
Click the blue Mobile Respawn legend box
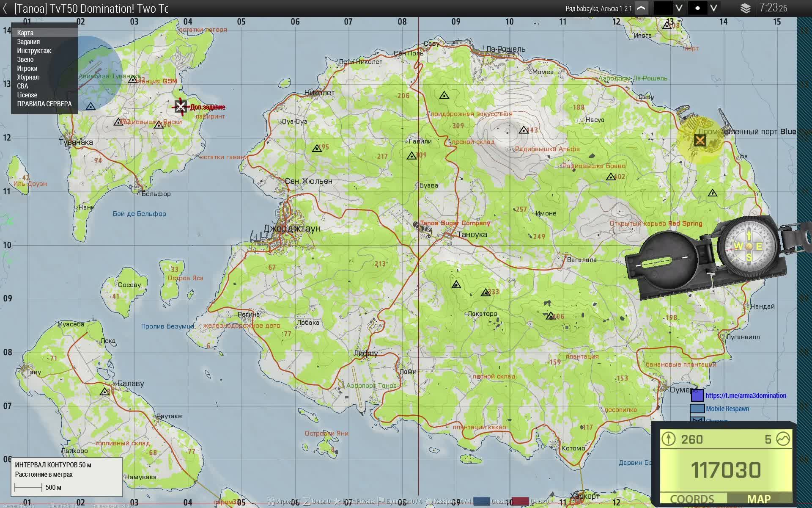pyautogui.click(x=697, y=409)
